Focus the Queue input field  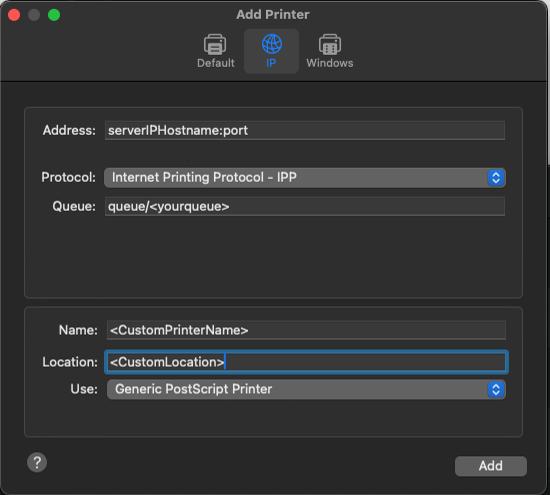point(305,206)
